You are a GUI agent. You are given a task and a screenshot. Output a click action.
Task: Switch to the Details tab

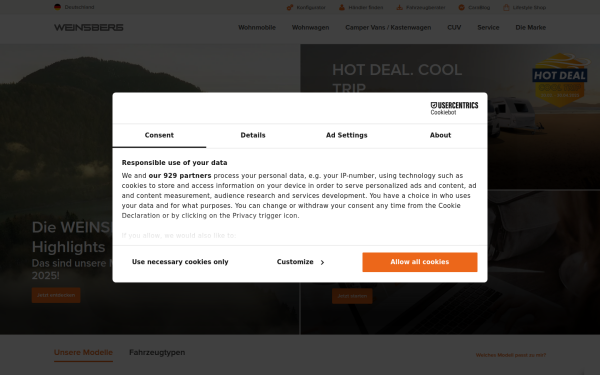tap(253, 135)
